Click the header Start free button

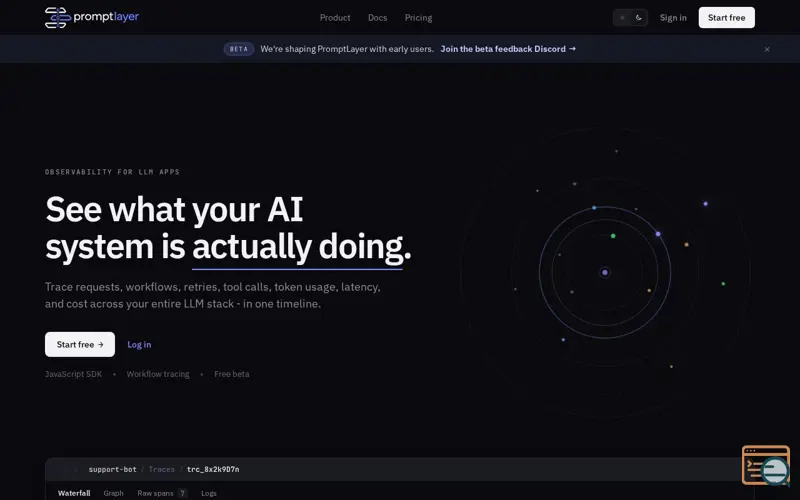727,17
